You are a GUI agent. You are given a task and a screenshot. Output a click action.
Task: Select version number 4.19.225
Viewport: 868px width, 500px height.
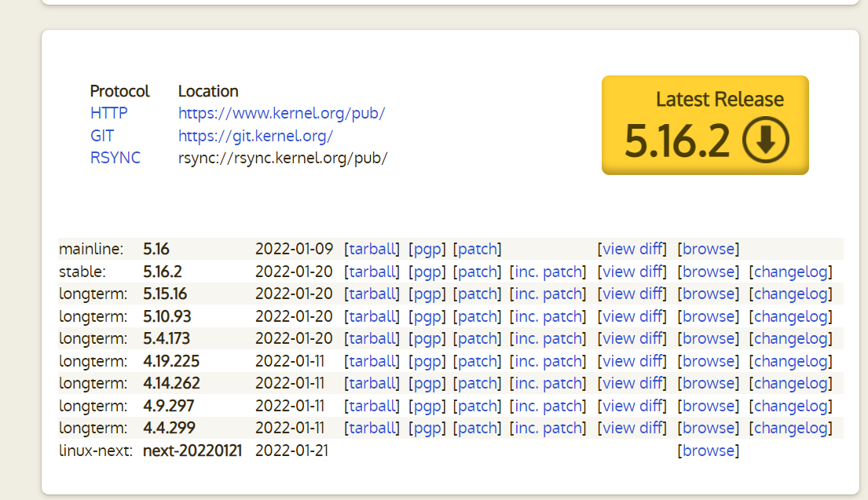tap(171, 361)
